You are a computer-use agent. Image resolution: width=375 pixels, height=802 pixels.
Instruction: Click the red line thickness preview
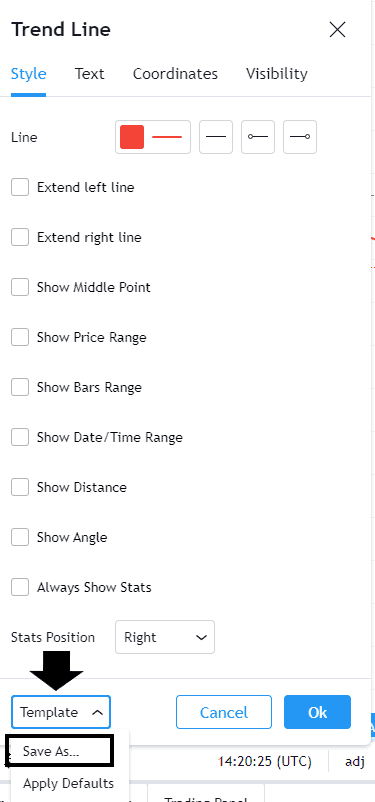167,137
